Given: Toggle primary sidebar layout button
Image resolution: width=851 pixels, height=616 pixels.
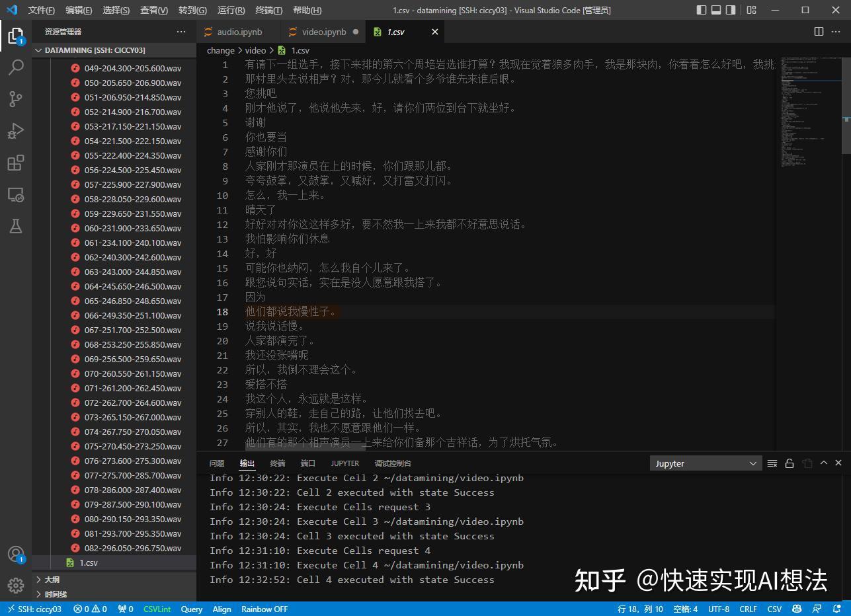Looking at the screenshot, I should coord(702,10).
